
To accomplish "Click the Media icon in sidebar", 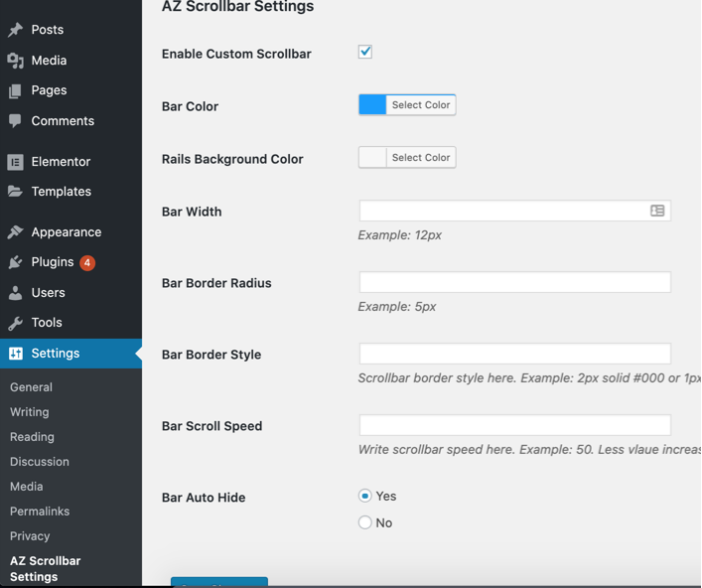I will 15,61.
